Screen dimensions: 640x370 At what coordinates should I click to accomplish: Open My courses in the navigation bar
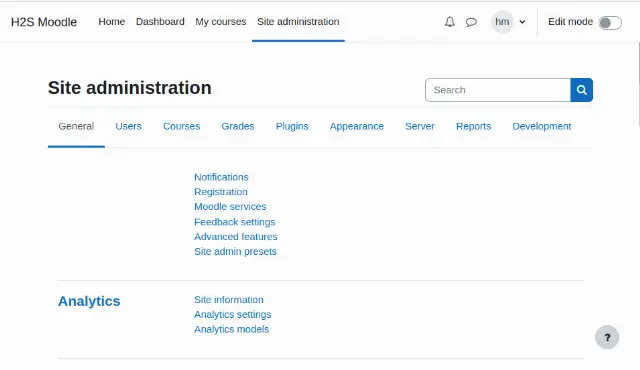(x=220, y=22)
